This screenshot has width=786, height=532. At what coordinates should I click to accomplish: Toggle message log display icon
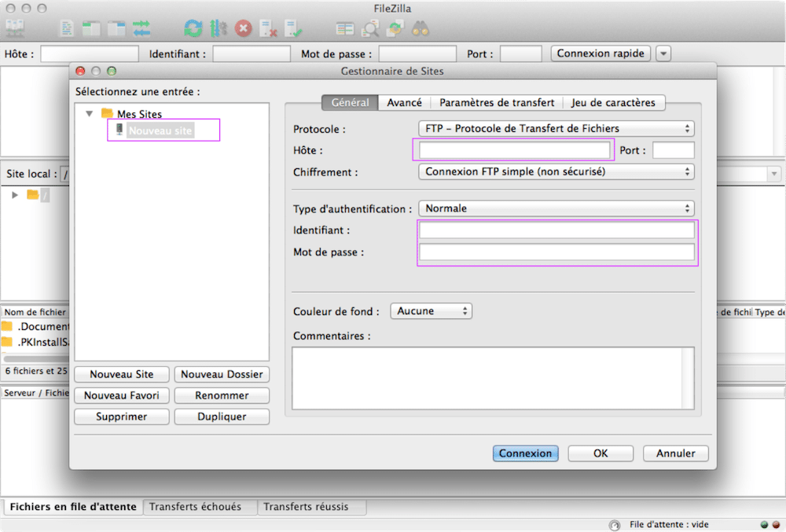66,28
